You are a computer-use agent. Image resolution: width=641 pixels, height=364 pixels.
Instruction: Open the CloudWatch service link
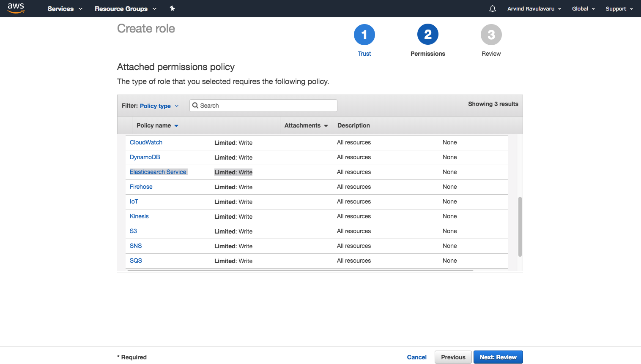[x=146, y=142]
